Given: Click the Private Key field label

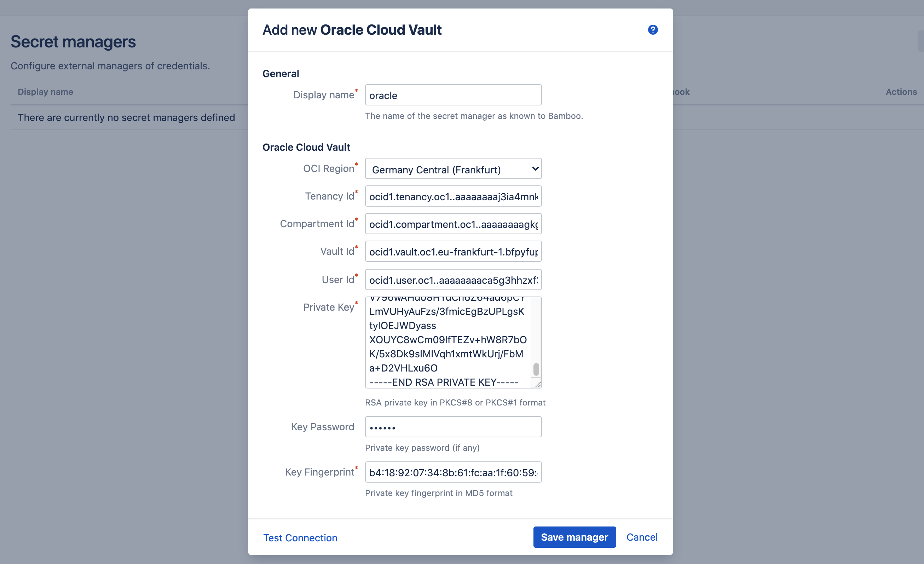Looking at the screenshot, I should click(329, 307).
